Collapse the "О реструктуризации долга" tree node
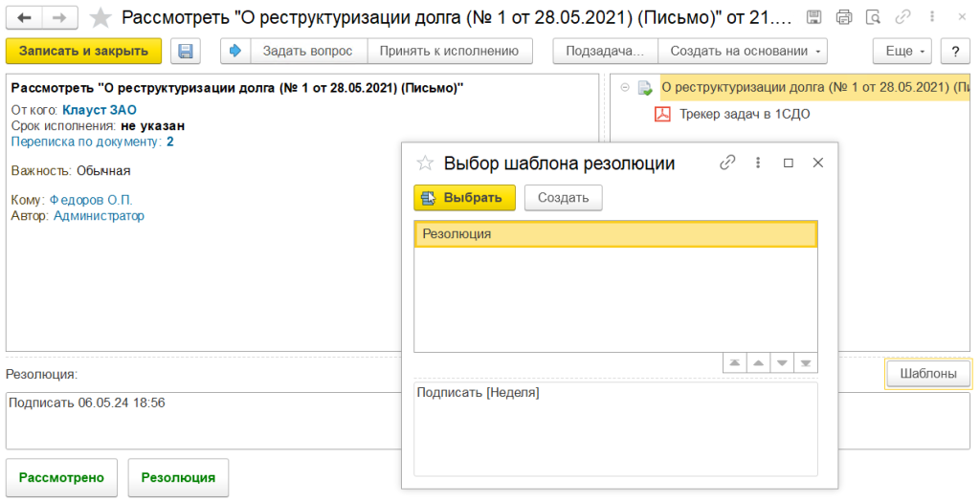The height and width of the screenshot is (501, 980). [x=625, y=88]
